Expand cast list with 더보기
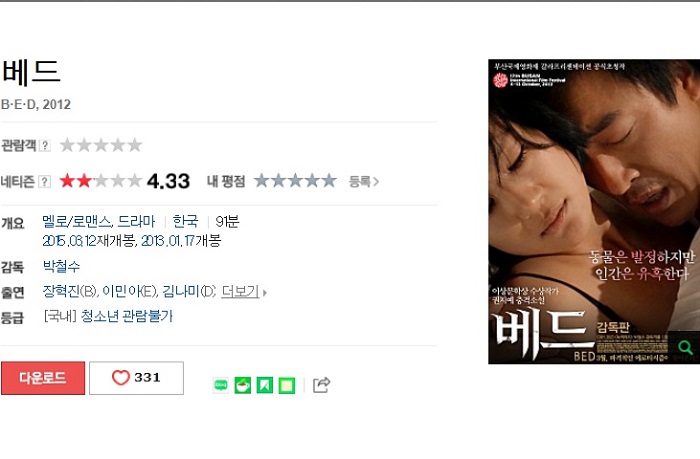700x459 pixels. click(x=243, y=292)
